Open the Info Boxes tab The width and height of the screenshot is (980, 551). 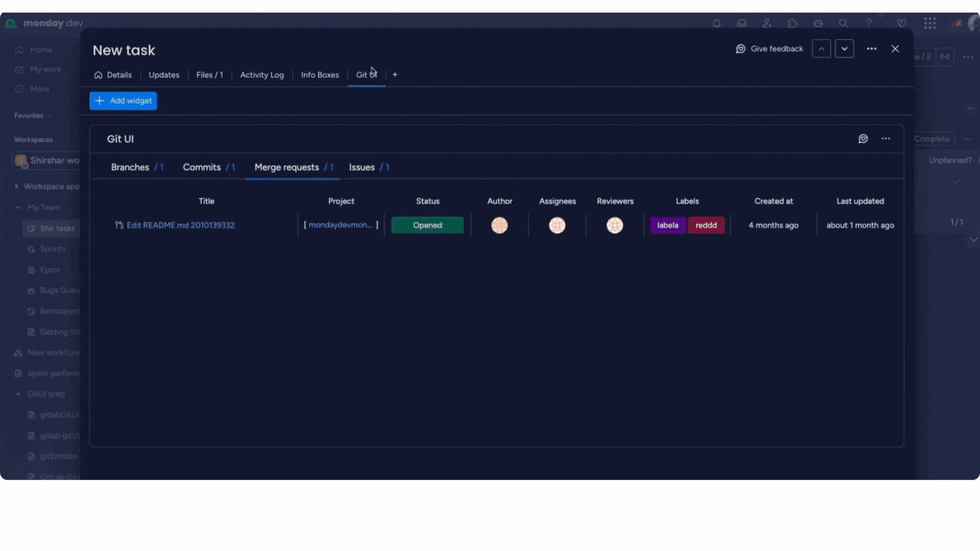click(320, 75)
